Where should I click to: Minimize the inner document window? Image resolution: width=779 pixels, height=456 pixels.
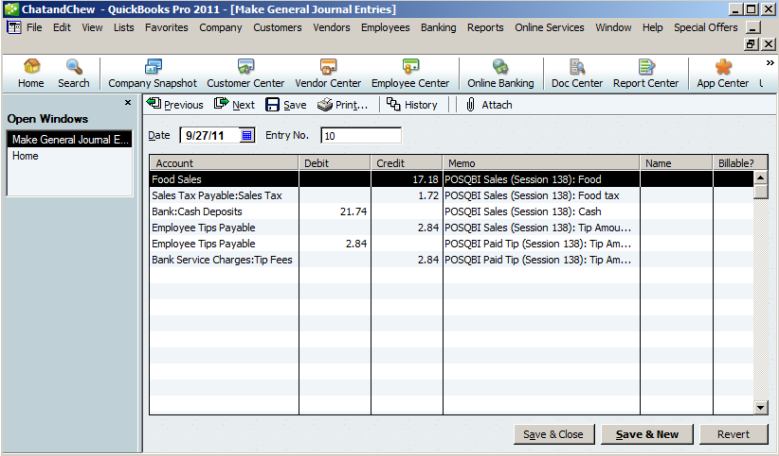(x=754, y=28)
